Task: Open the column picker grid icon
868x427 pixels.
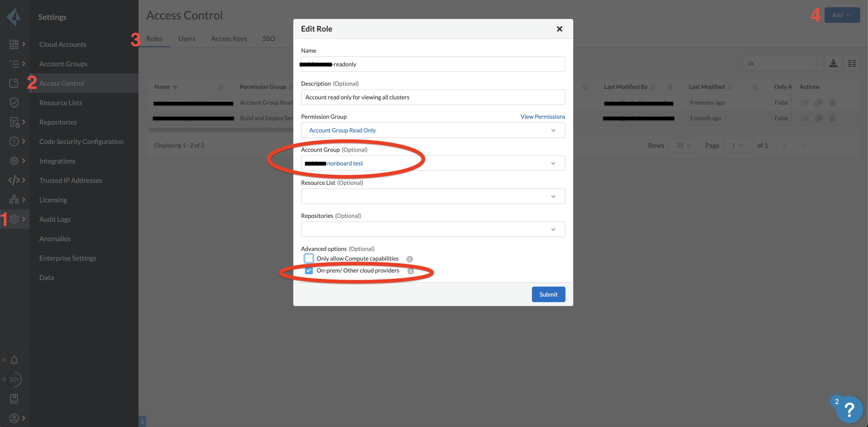Action: (852, 63)
